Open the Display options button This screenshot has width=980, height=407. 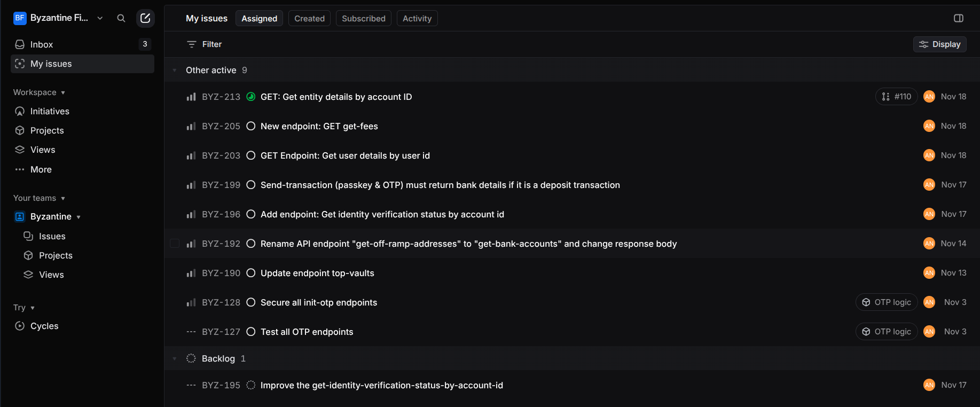coord(940,44)
